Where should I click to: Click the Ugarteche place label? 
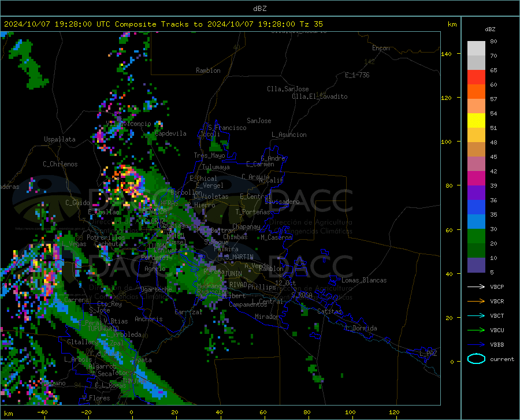coord(156,289)
